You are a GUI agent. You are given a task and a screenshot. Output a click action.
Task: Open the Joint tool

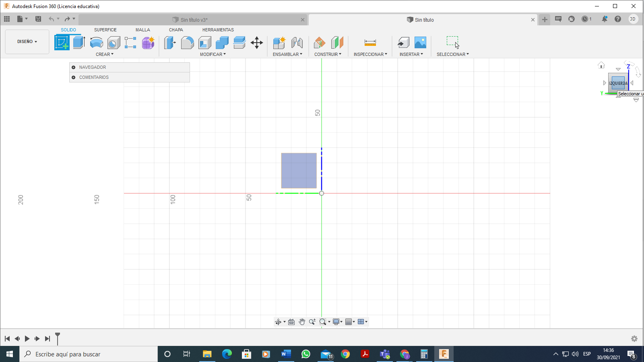297,42
